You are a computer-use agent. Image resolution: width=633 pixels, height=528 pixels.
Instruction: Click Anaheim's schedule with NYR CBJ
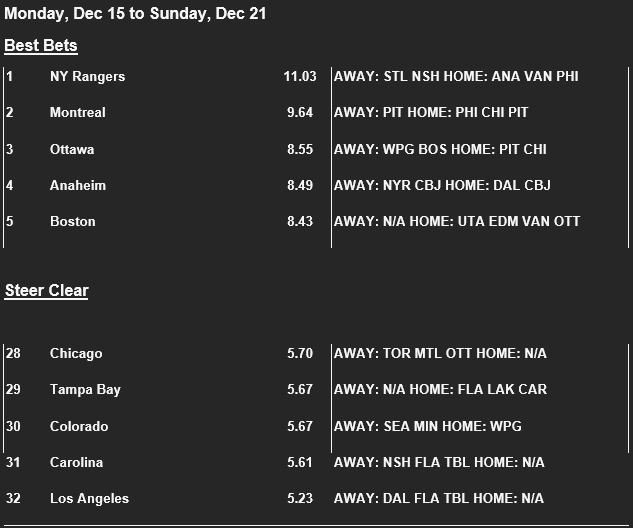coord(442,185)
